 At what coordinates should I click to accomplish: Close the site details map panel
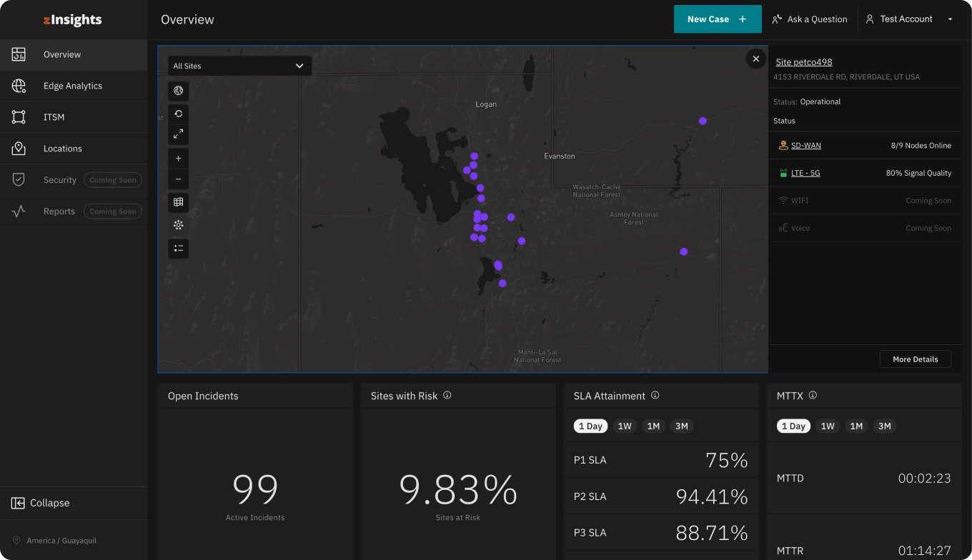point(756,59)
